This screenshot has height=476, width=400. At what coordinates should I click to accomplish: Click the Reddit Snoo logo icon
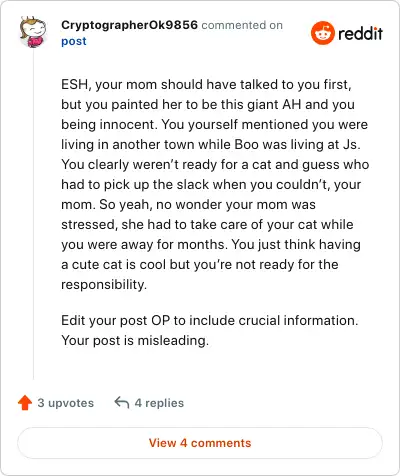322,33
